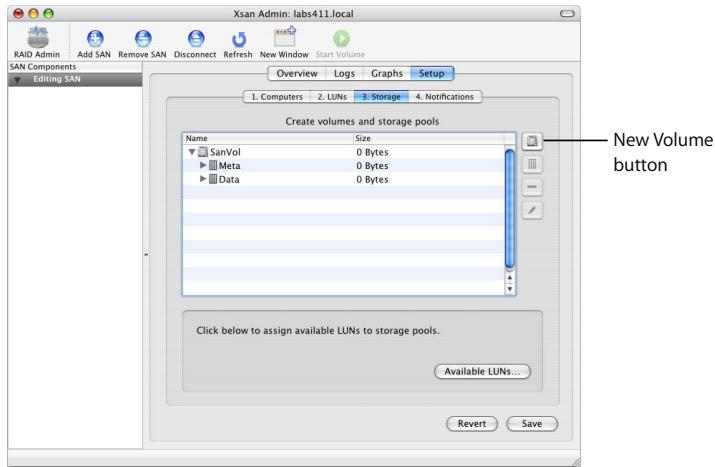Image resolution: width=715 pixels, height=467 pixels.
Task: Click the Meta 0 Bytes size cell
Action: (x=373, y=166)
